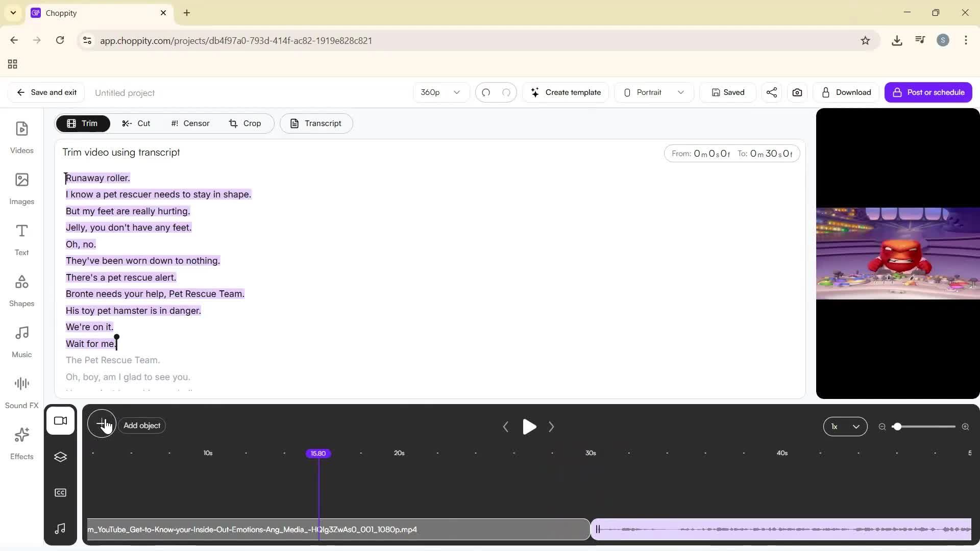Open the Sound FX panel
This screenshot has width=980, height=551.
coord(21,390)
